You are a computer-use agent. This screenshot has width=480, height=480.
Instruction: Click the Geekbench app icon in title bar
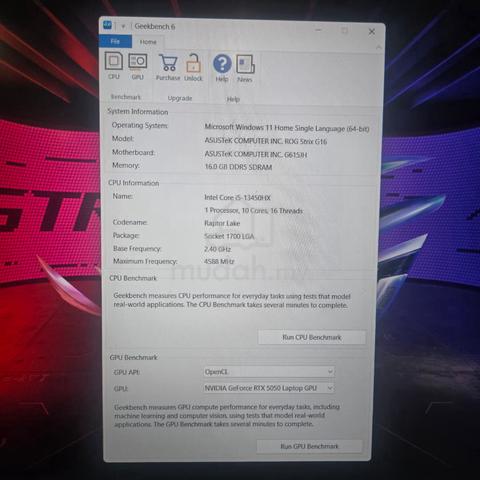point(108,25)
